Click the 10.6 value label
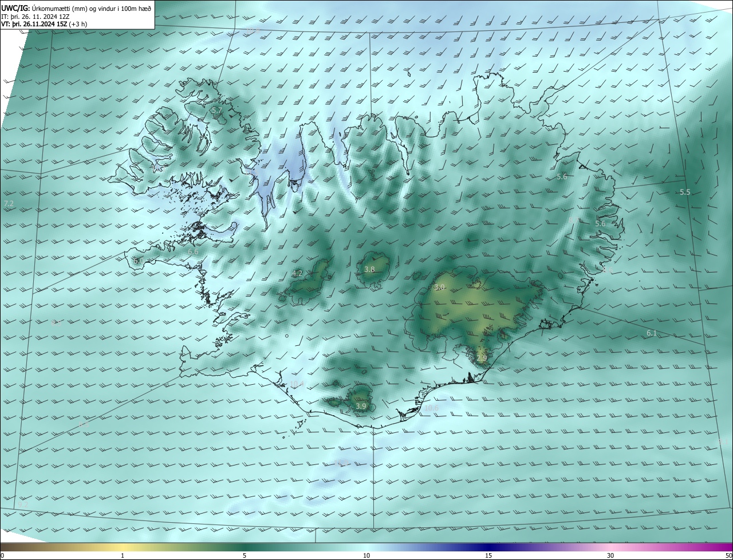This screenshot has height=560, width=733. tap(431, 408)
